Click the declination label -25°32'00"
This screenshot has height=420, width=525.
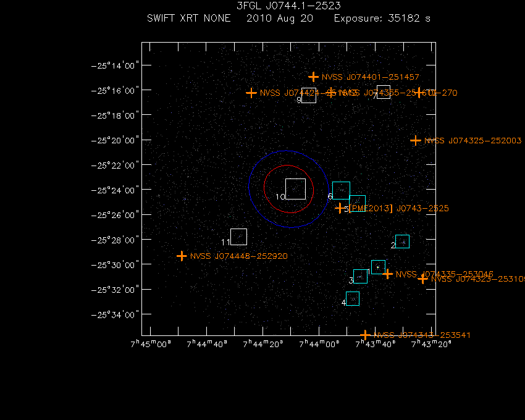pyautogui.click(x=115, y=290)
